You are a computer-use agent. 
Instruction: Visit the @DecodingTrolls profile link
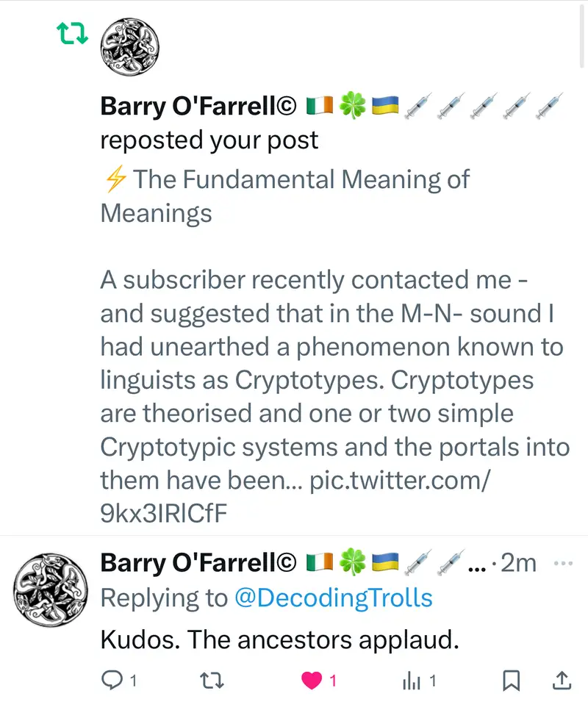point(333,598)
